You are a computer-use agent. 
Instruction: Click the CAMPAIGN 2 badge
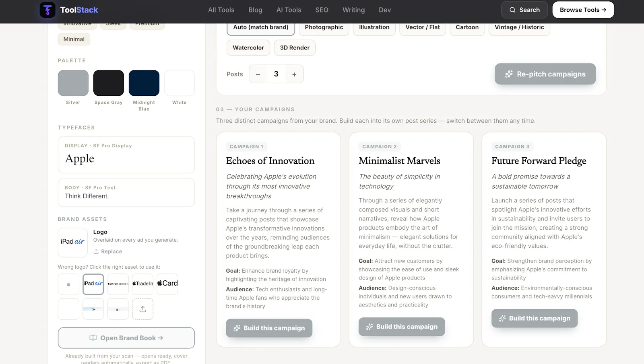click(x=379, y=147)
